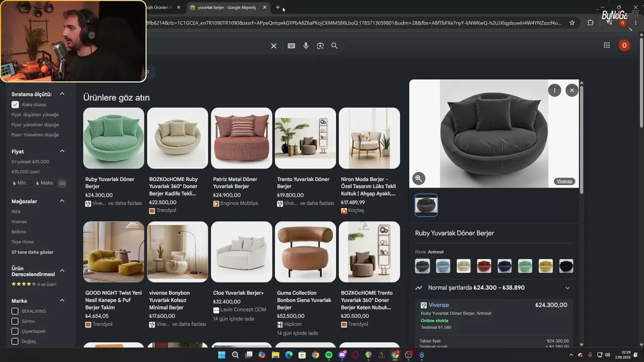644x362 pixels.
Task: Open the browser extensions puzzle icon
Action: click(x=590, y=23)
